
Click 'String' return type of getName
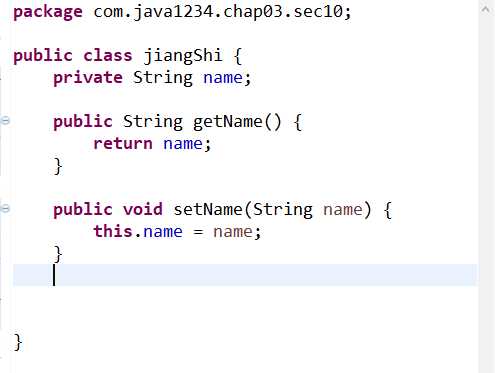153,121
